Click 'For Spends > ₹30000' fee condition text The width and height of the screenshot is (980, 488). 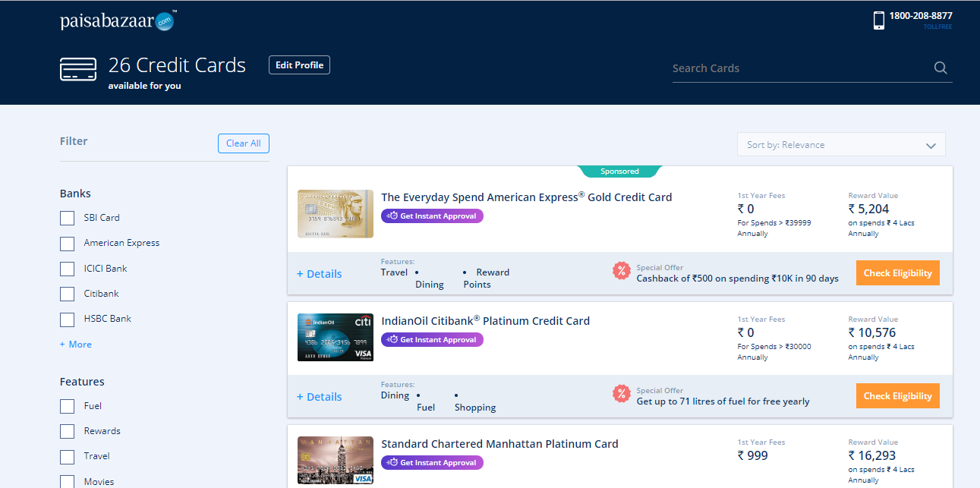tap(774, 347)
